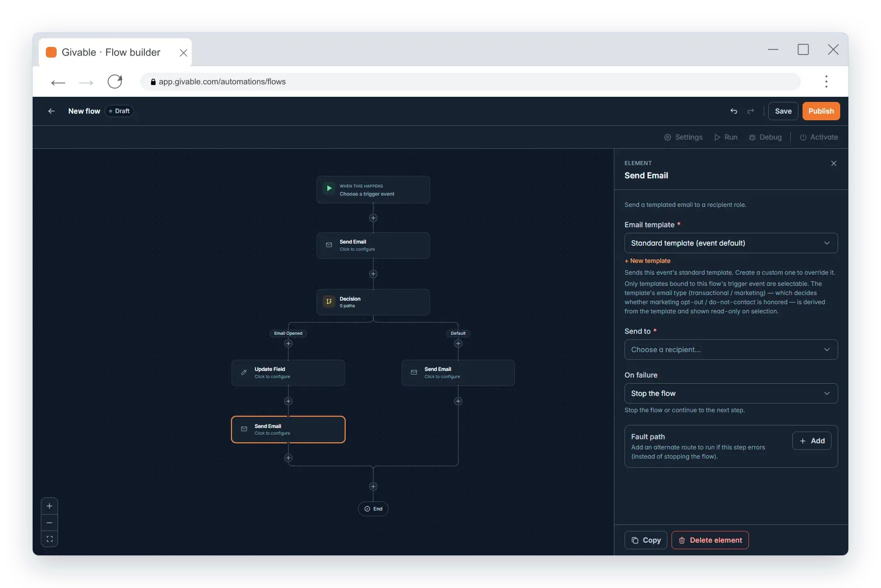Go back in the browser
The width and height of the screenshot is (881, 588).
[58, 82]
